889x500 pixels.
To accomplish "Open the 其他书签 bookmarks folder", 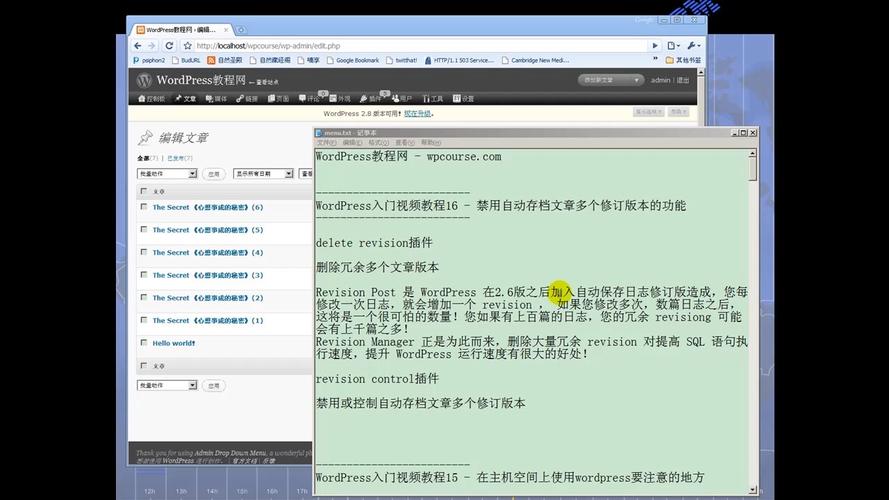I will click(x=683, y=60).
